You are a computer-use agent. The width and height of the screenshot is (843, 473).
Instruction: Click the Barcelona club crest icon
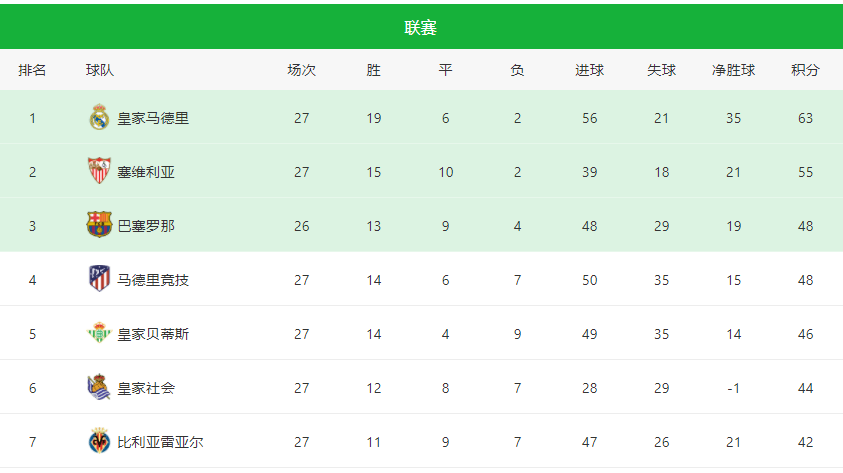point(99,225)
